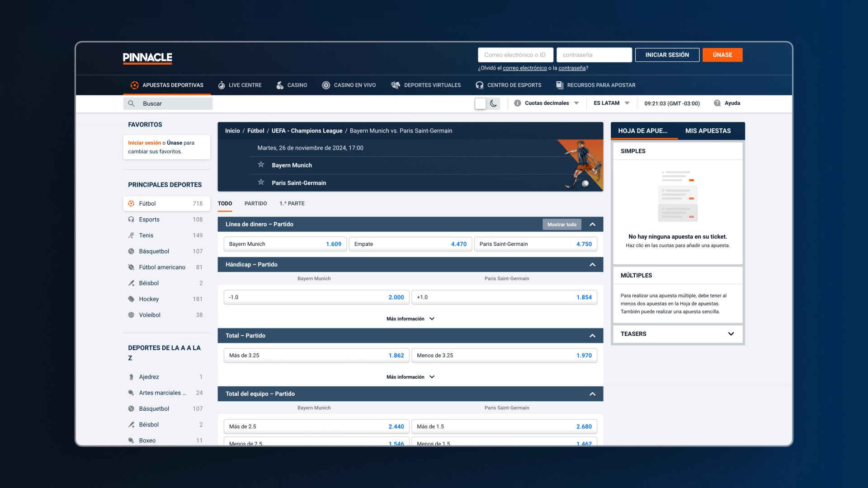Viewport: 868px width, 488px height.
Task: Click the Recursos para Apostar document icon
Action: click(x=560, y=85)
